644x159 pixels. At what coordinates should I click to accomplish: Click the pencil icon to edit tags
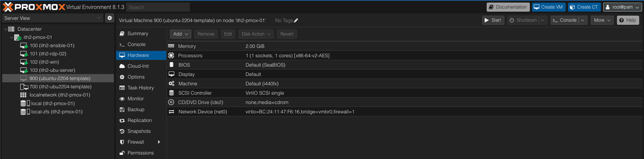tap(296, 21)
